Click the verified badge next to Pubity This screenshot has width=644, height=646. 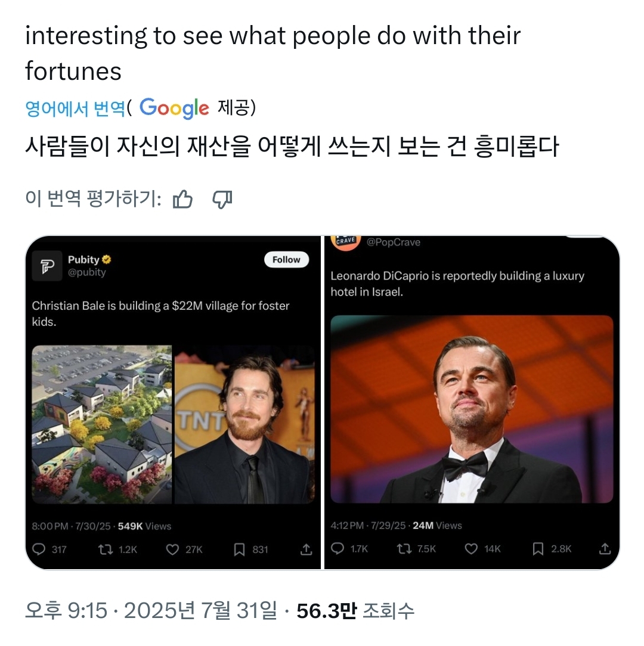(x=107, y=259)
